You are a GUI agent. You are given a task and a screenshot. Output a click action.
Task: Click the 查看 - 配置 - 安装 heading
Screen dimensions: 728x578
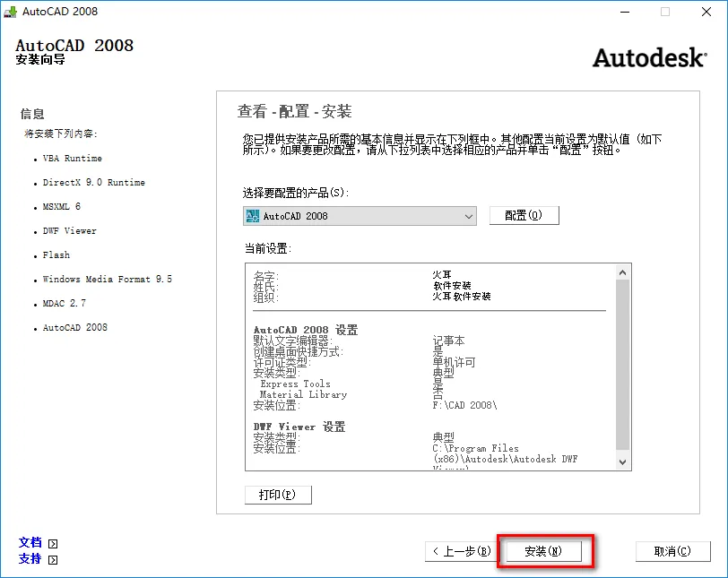tap(294, 111)
